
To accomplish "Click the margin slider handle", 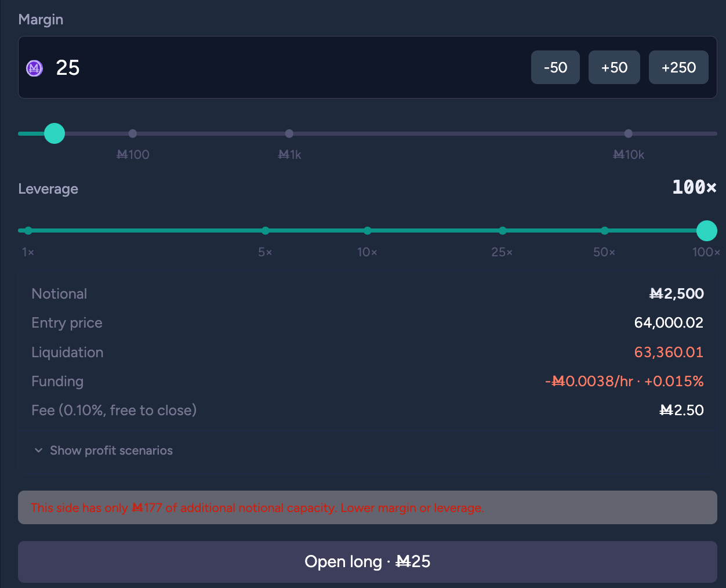I will pyautogui.click(x=55, y=133).
